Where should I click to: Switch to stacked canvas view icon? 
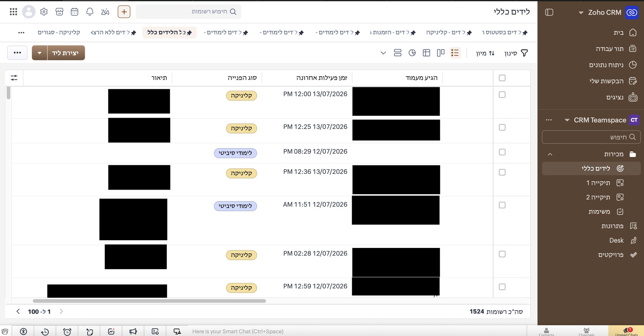point(397,53)
